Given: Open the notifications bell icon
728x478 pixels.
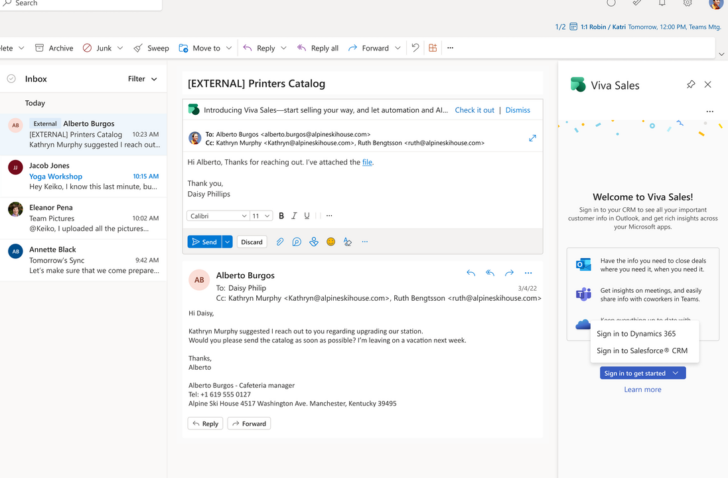Looking at the screenshot, I should coord(662,3).
